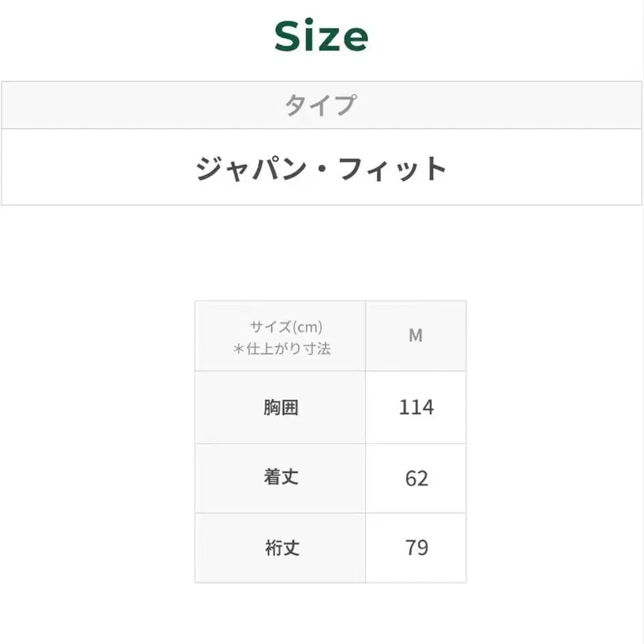This screenshot has width=644, height=644.
Task: Click the kanji 着 in length label
Action: [x=273, y=478]
